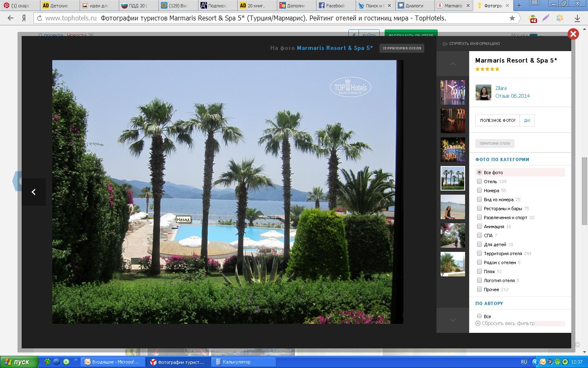Click the 'Территория отеля' tag above photo
Viewport: 588px width, 368px height.
(x=402, y=48)
